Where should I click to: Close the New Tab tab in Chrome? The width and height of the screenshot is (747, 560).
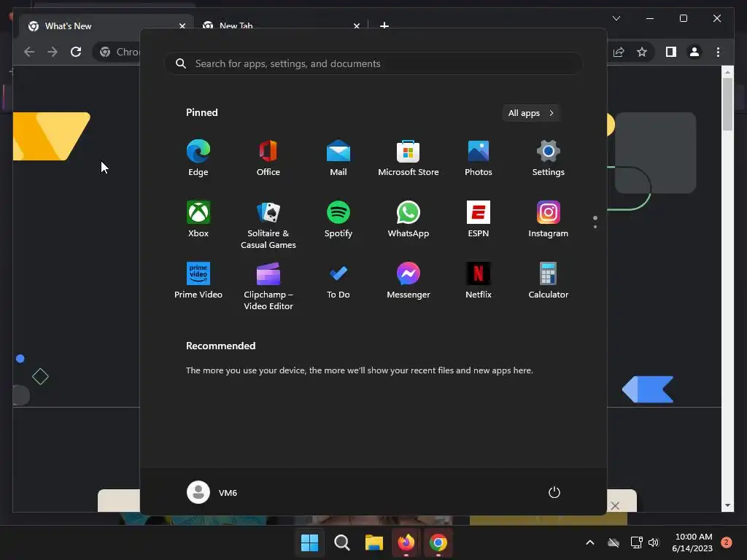(356, 26)
